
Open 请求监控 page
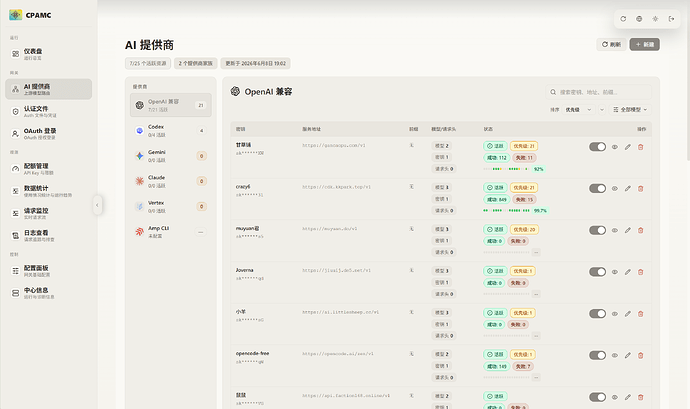(48, 214)
